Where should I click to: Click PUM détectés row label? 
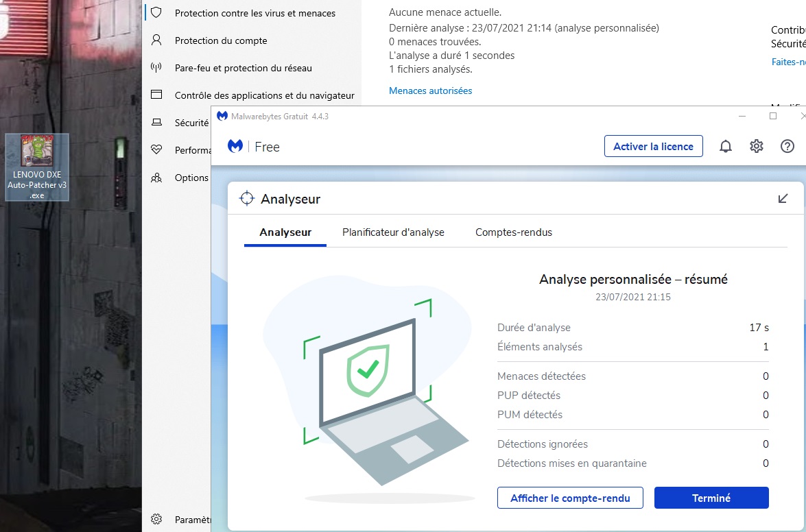click(530, 414)
